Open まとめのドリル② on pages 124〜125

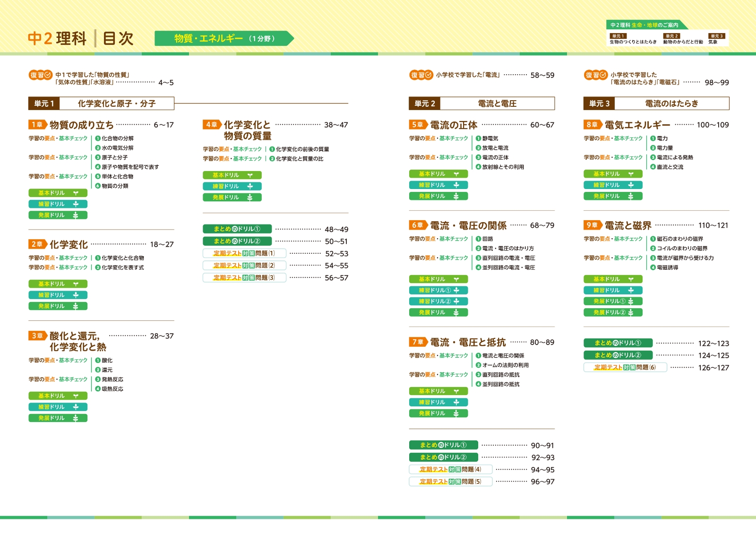coord(618,355)
